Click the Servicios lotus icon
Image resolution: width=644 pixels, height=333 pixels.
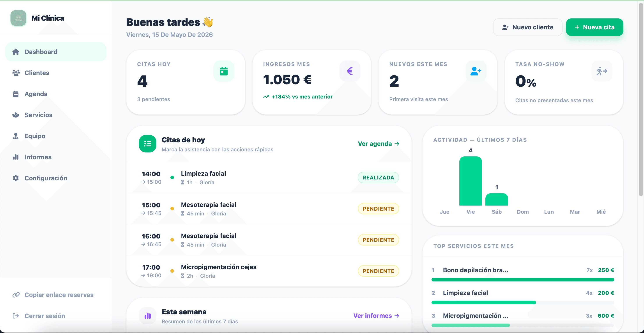coord(16,115)
